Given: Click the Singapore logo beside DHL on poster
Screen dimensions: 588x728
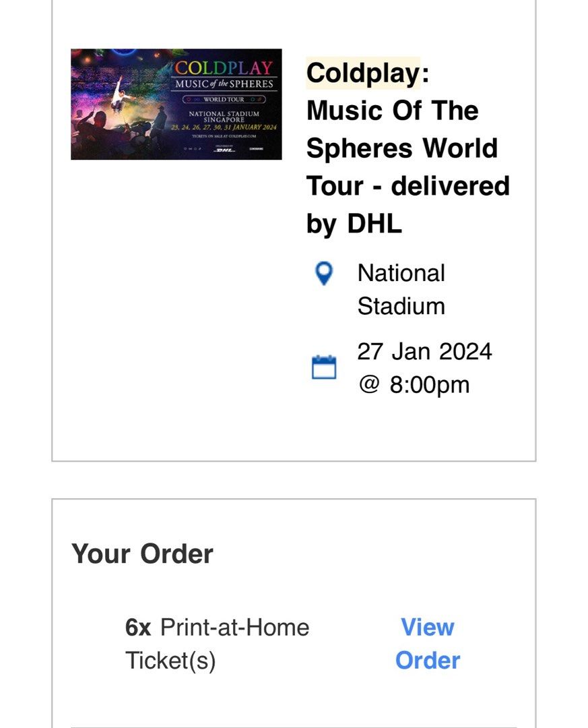Looking at the screenshot, I should point(255,149).
